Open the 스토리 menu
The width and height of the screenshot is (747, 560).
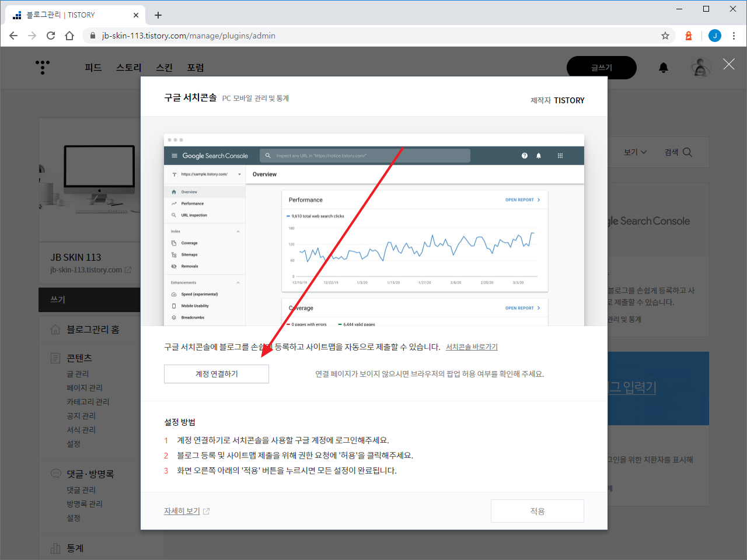(129, 68)
